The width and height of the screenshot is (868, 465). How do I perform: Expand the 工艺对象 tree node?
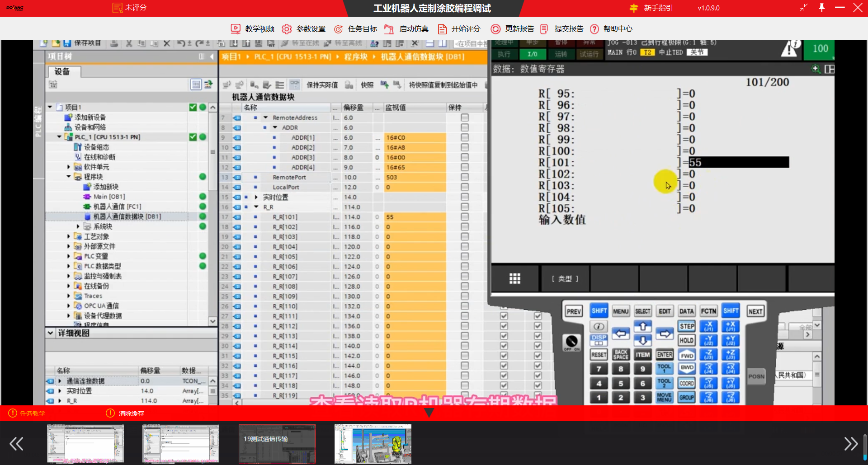coord(69,236)
